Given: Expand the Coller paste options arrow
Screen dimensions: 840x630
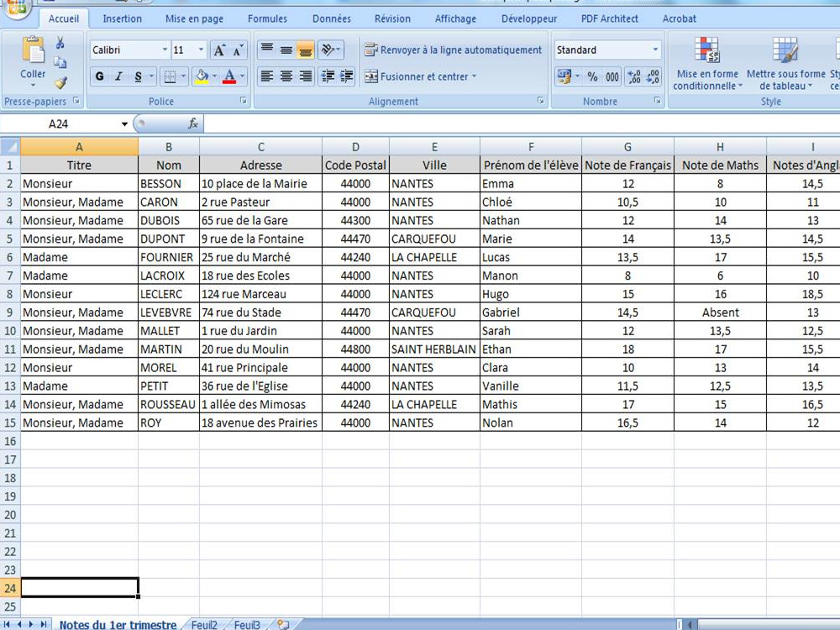Looking at the screenshot, I should point(34,86).
